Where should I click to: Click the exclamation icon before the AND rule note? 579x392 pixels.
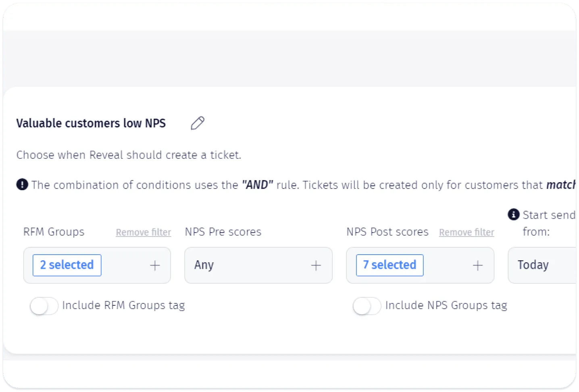coord(22,185)
